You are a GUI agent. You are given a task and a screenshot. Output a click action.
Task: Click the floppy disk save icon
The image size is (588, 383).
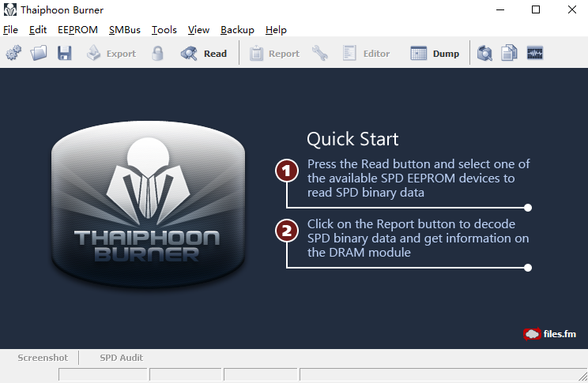pos(65,53)
